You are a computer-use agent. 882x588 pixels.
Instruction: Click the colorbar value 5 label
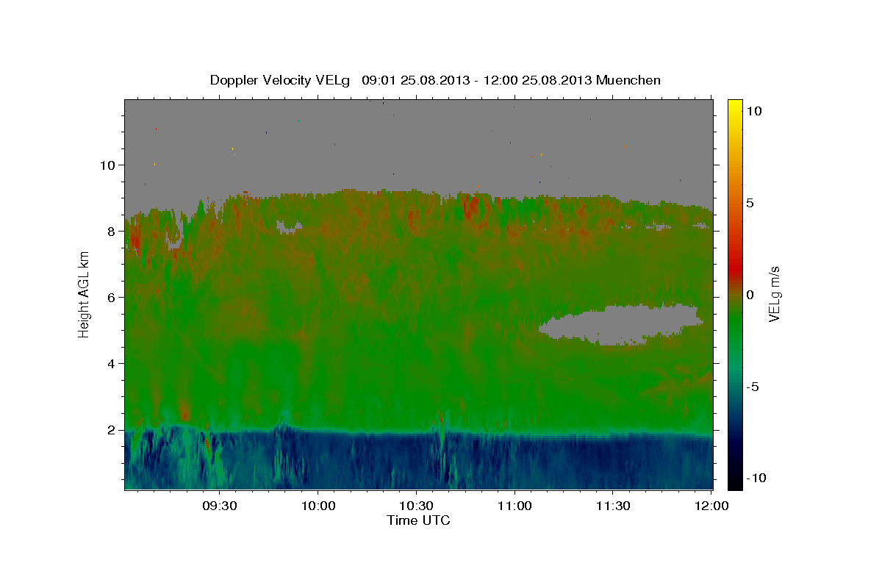750,203
